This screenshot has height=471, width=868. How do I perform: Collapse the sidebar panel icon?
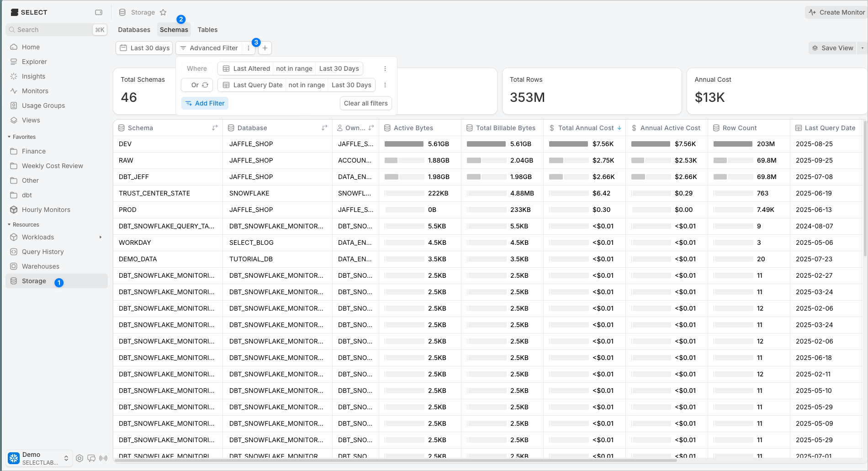coord(99,12)
